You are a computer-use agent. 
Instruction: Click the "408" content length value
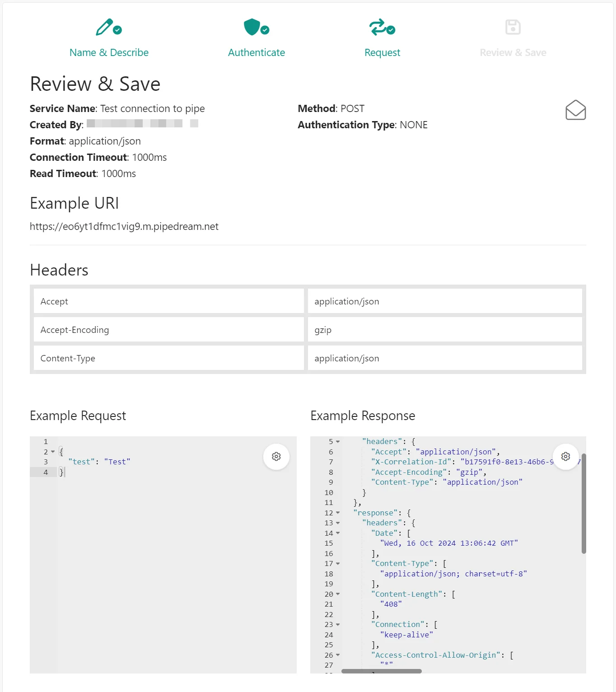pyautogui.click(x=391, y=604)
